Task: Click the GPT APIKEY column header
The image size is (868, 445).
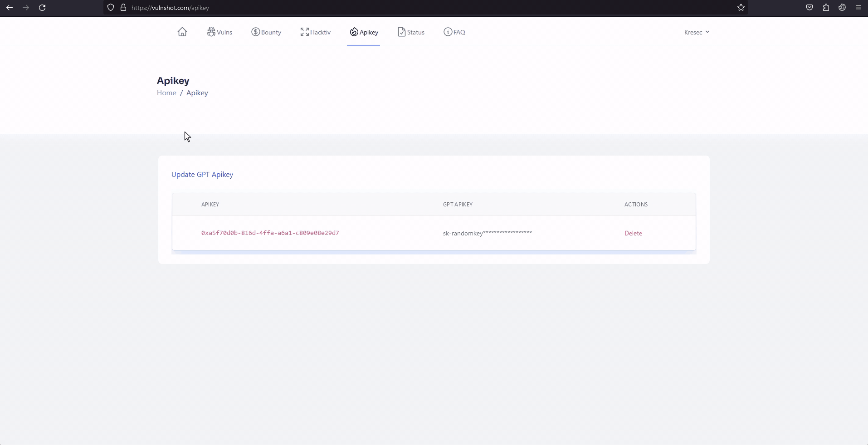Action: [458, 205]
